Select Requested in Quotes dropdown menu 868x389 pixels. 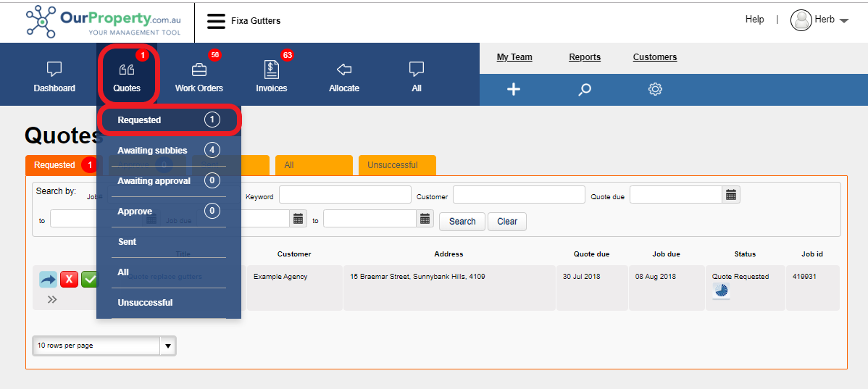169,120
